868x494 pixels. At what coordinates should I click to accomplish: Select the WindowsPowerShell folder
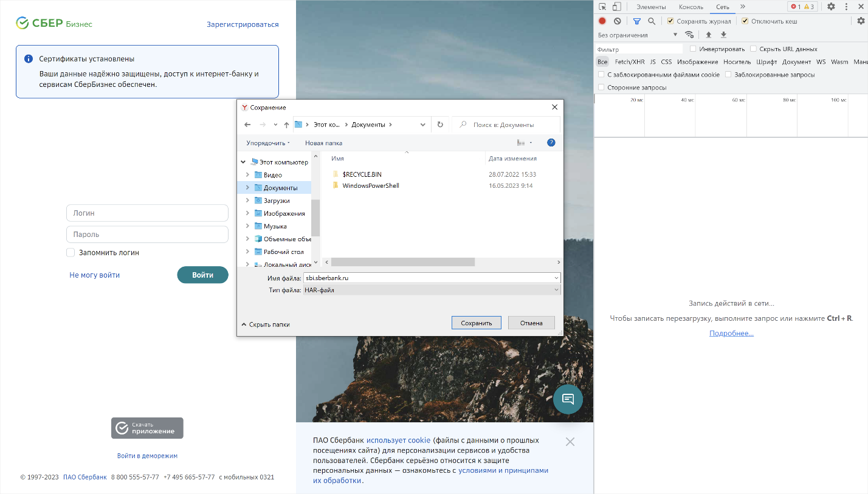[365, 185]
